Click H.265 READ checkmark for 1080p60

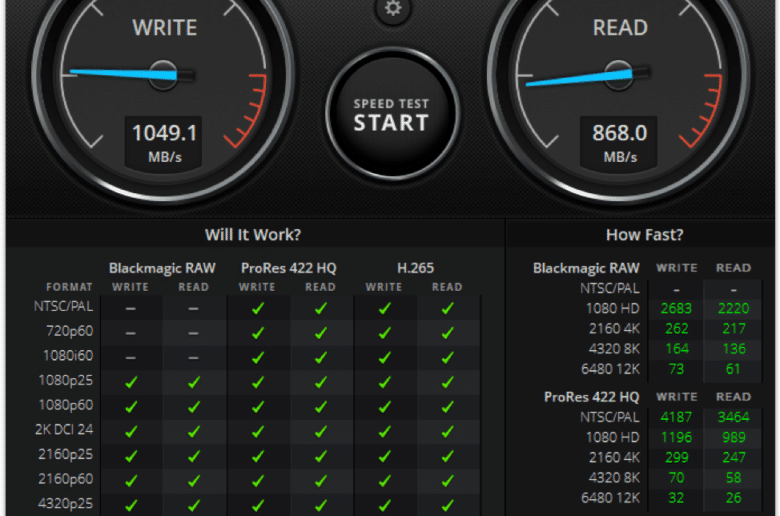448,407
